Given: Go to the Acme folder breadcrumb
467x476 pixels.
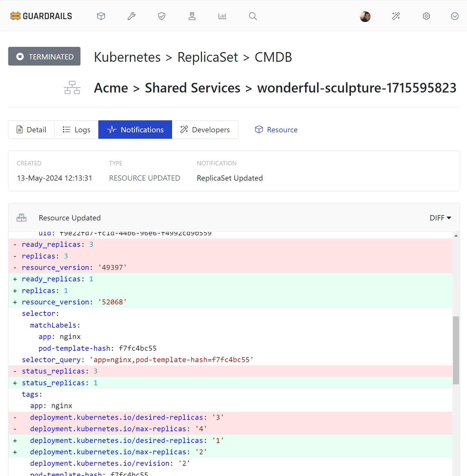Looking at the screenshot, I should (x=111, y=88).
